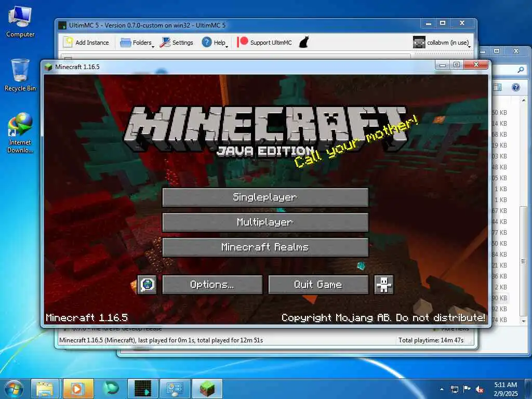Click the muted volume tray icon
The image size is (532, 399).
pos(480,389)
